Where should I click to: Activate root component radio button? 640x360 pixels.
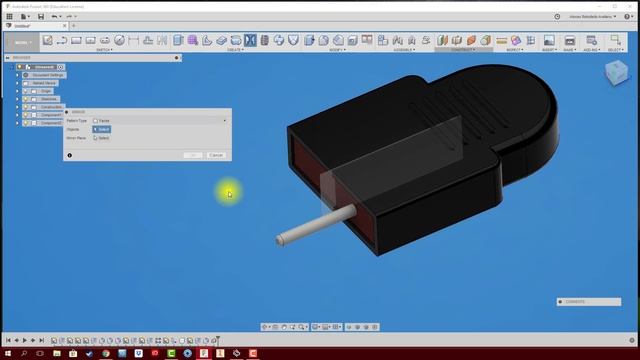[60, 67]
